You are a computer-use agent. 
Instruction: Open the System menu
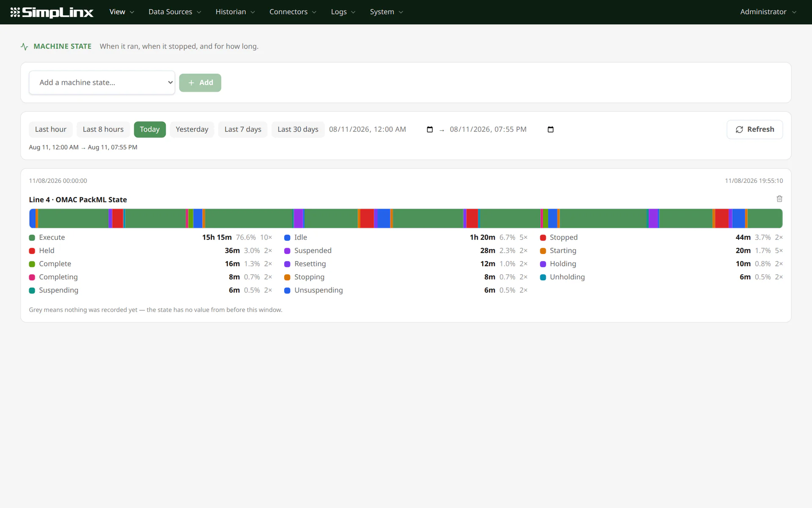tap(386, 12)
